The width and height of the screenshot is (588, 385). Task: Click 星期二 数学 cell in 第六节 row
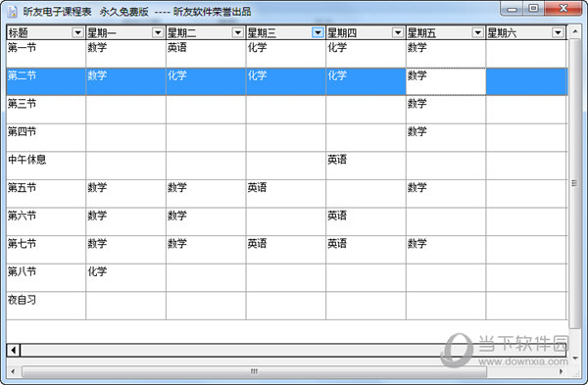(206, 222)
